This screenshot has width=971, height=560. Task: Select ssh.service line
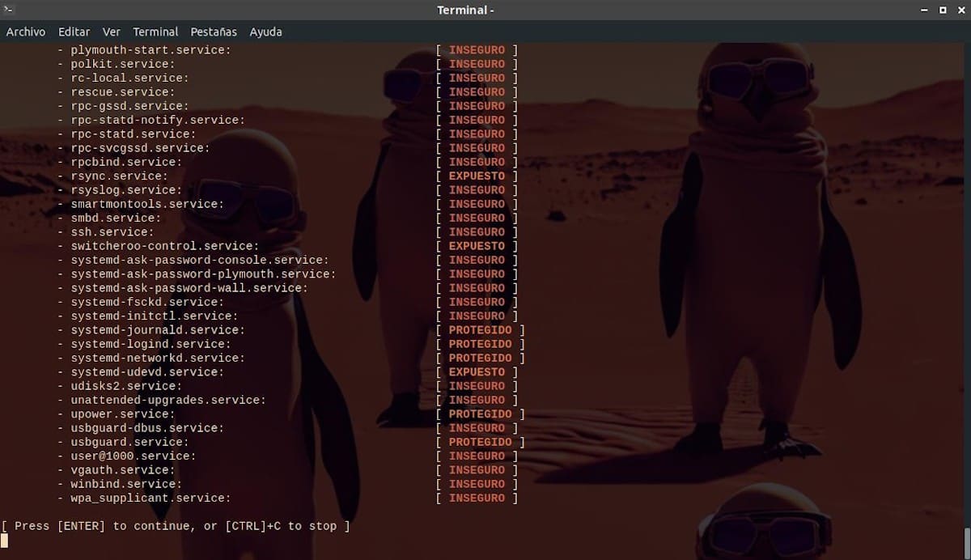[287, 232]
